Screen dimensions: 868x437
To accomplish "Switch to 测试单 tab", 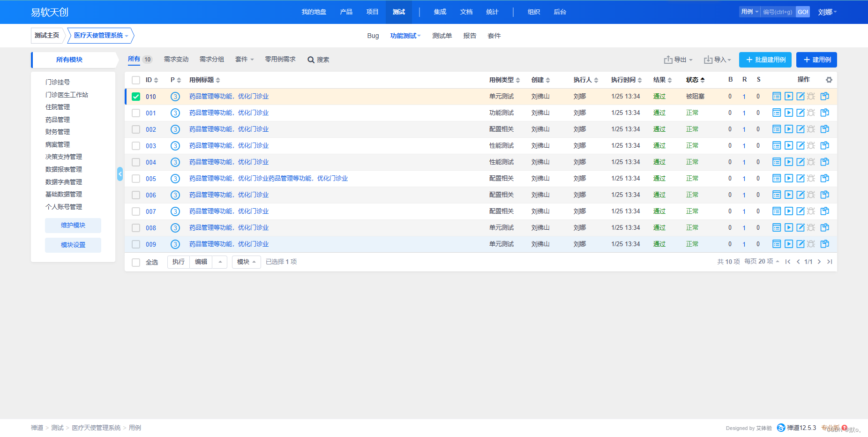I will point(442,36).
